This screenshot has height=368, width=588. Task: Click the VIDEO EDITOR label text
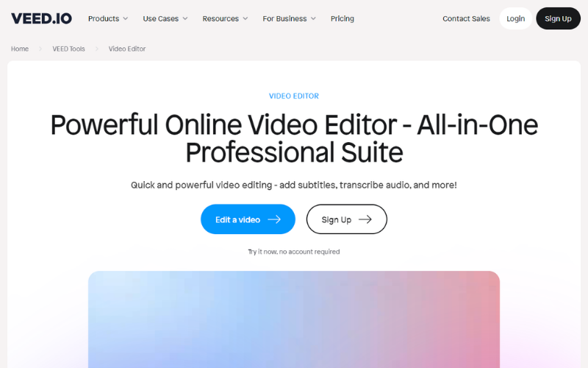(294, 96)
